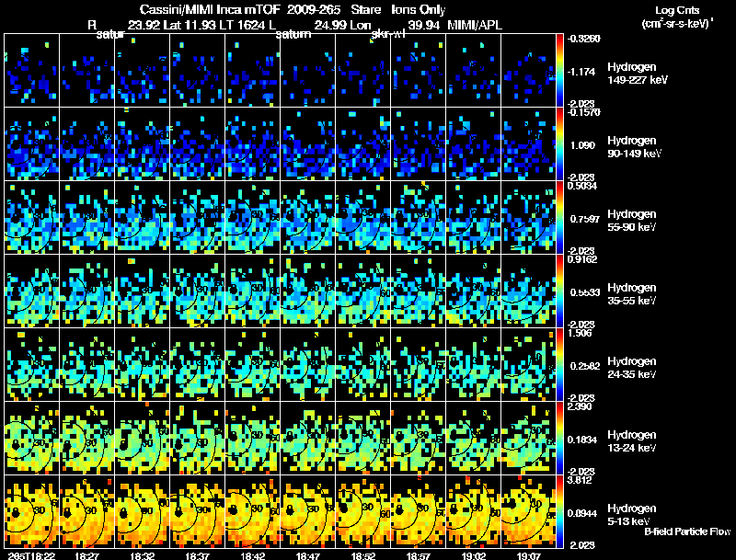Open the Hydrogen 55-90 keV panel at 18:52
This screenshot has height=560, width=736.
[362, 218]
